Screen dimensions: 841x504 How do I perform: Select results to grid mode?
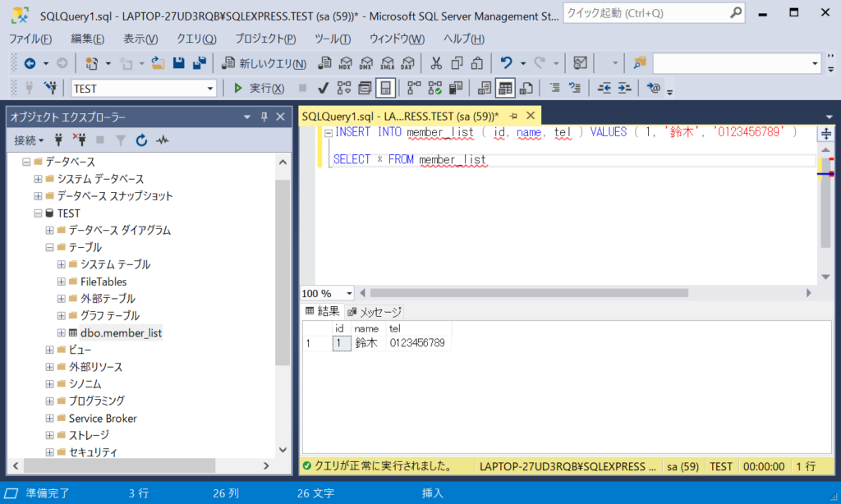[x=505, y=88]
